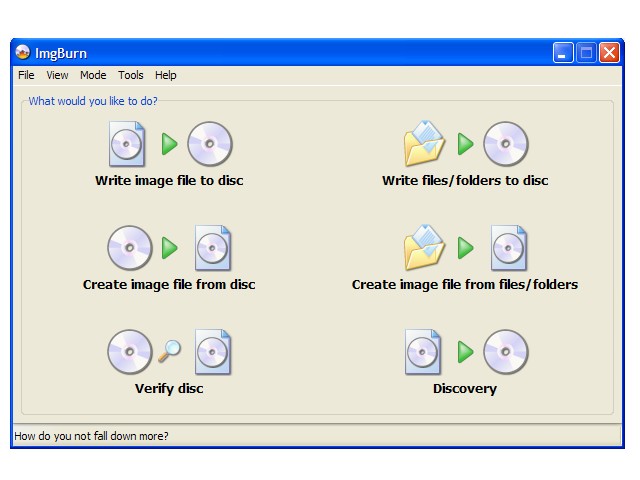Image resolution: width=640 pixels, height=480 pixels.
Task: Close the ImgBurn window
Action: (609, 53)
